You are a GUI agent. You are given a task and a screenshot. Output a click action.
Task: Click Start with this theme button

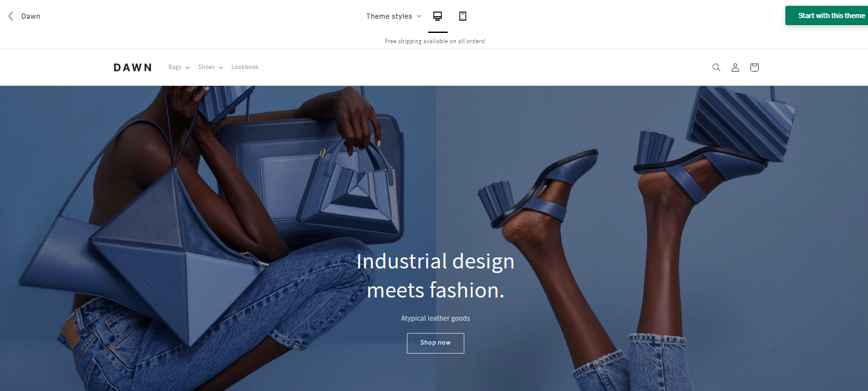point(827,15)
